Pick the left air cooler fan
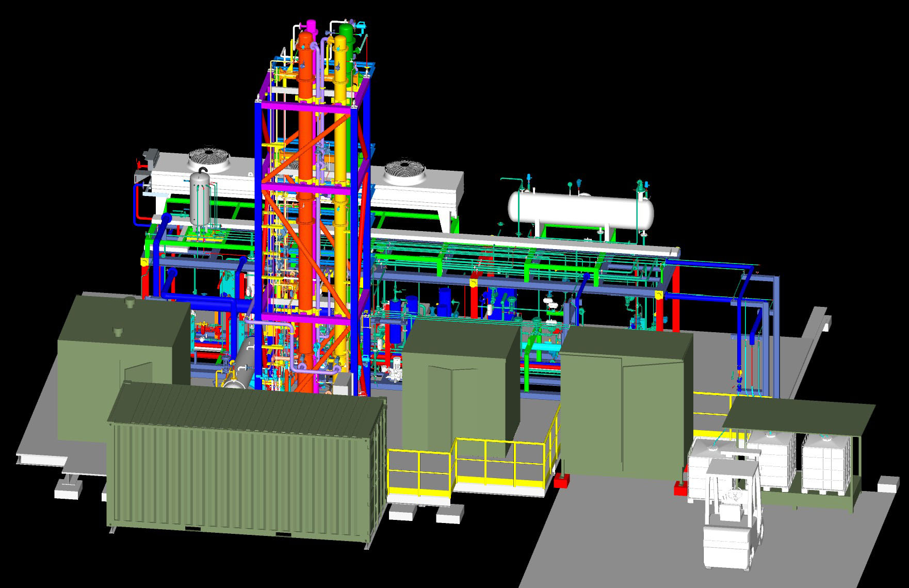The image size is (909, 588). (209, 159)
